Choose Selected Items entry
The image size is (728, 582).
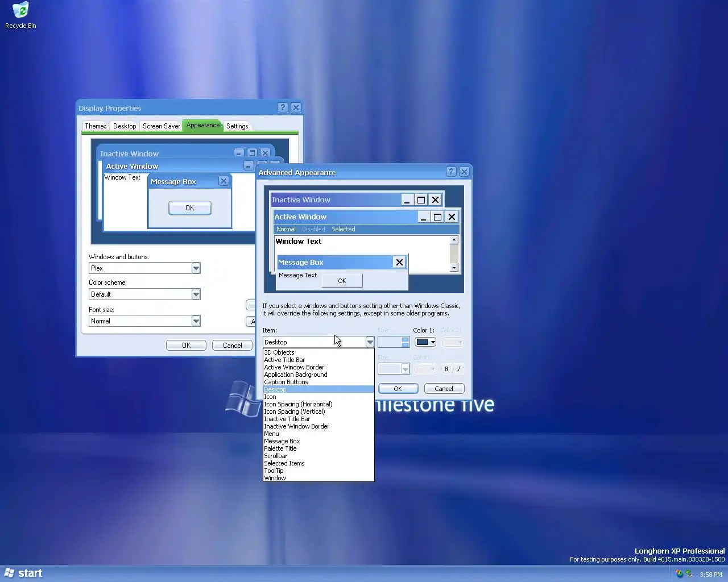point(318,463)
